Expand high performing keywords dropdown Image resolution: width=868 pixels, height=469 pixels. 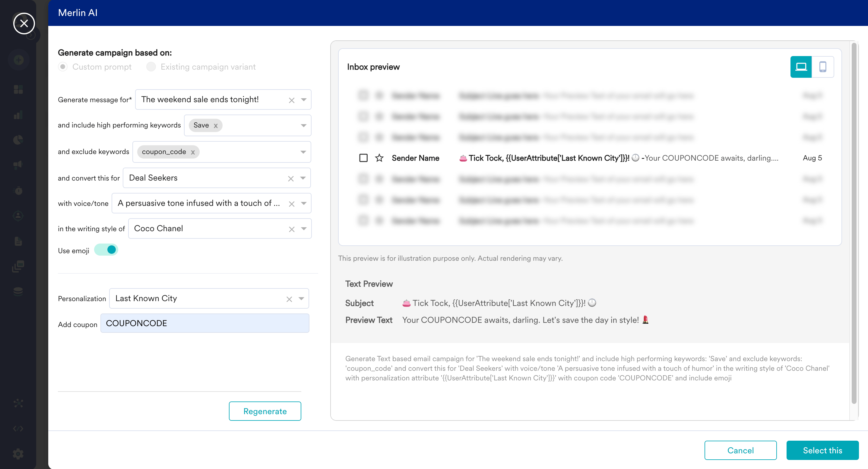304,126
